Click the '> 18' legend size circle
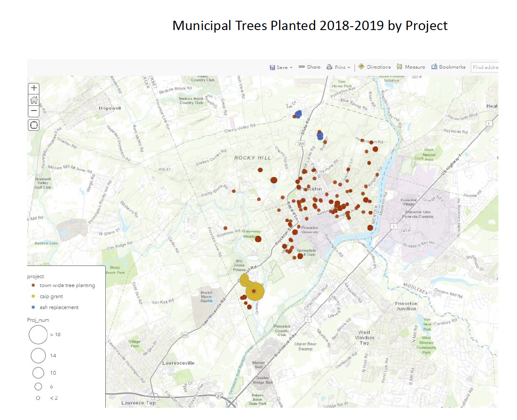 click(x=38, y=334)
